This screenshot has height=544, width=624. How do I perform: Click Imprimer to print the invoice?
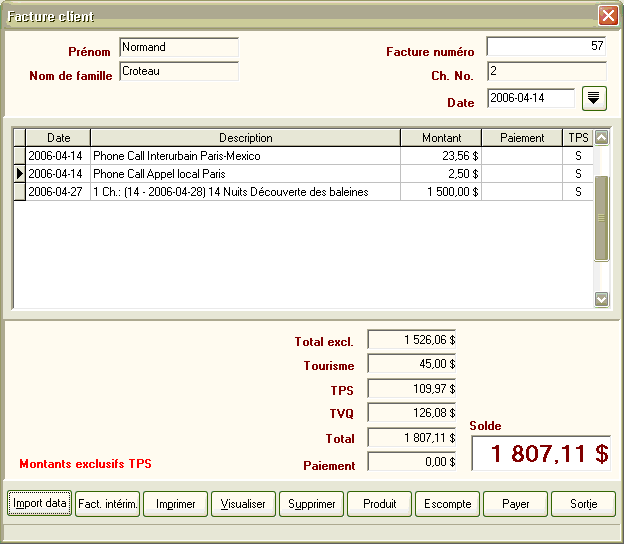(x=176, y=504)
